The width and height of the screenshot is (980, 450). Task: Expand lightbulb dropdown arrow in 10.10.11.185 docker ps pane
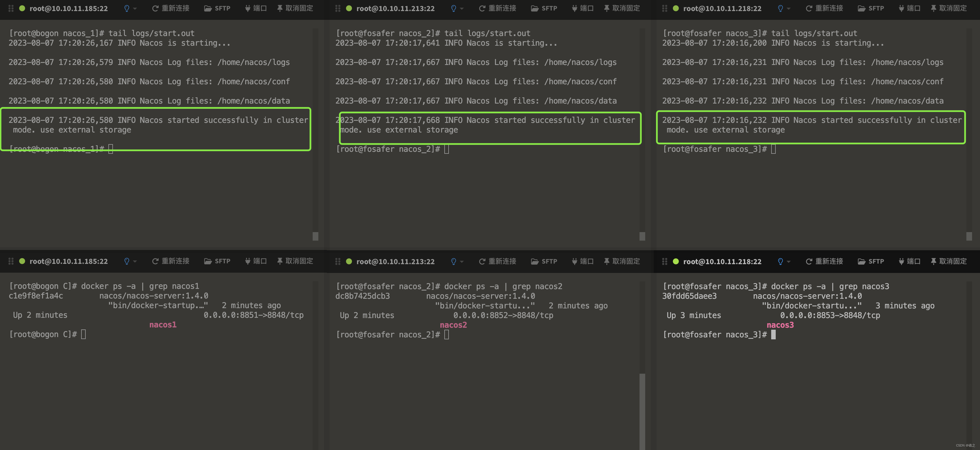(135, 262)
